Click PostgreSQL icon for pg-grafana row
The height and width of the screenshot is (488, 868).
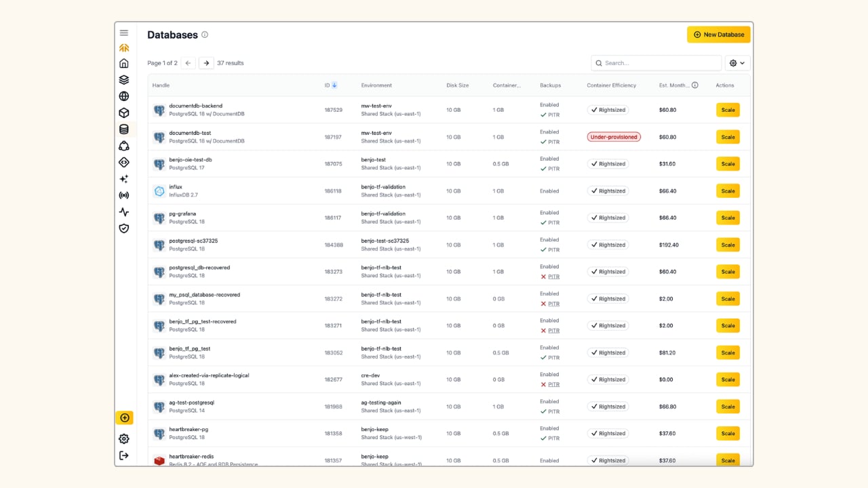click(159, 218)
